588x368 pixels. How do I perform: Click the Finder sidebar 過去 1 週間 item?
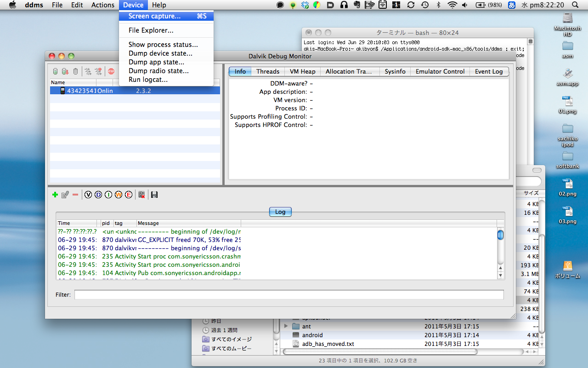[220, 330]
